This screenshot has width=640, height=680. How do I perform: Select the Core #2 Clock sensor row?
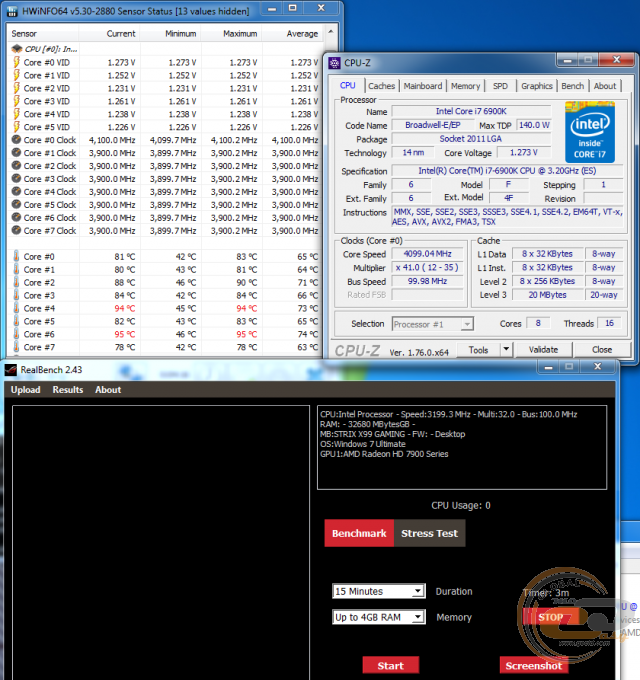[x=165, y=166]
